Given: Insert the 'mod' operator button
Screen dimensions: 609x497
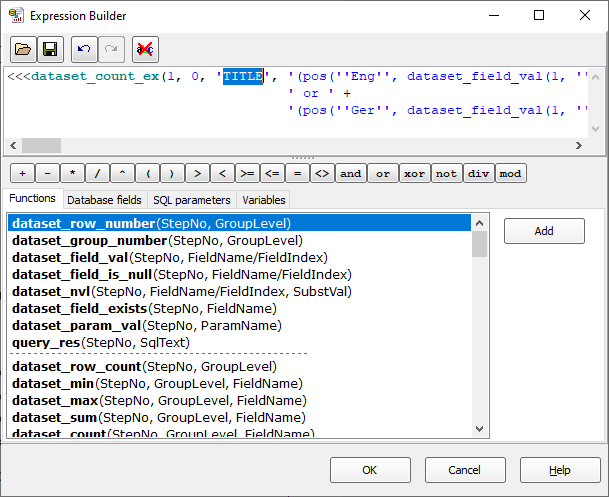Looking at the screenshot, I should [510, 173].
